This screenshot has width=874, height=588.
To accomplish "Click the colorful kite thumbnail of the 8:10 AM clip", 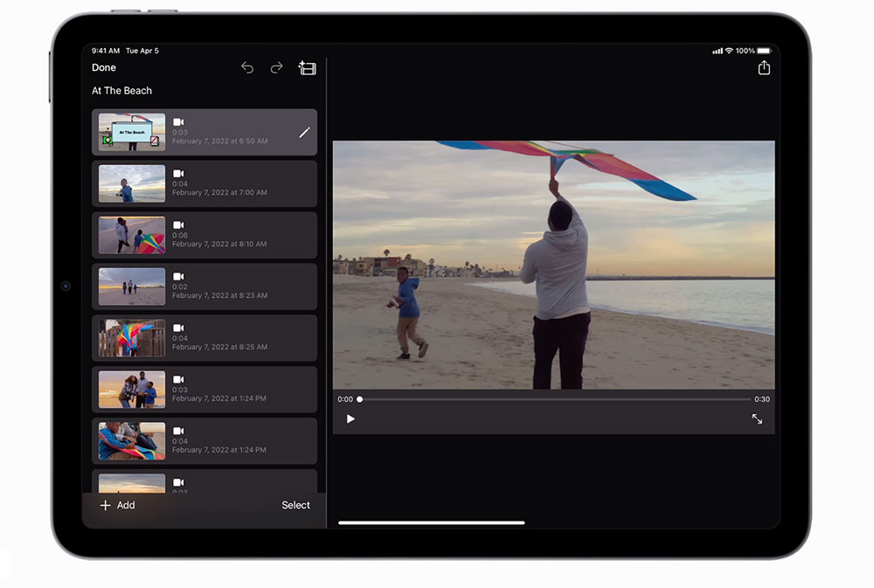I will click(x=132, y=235).
